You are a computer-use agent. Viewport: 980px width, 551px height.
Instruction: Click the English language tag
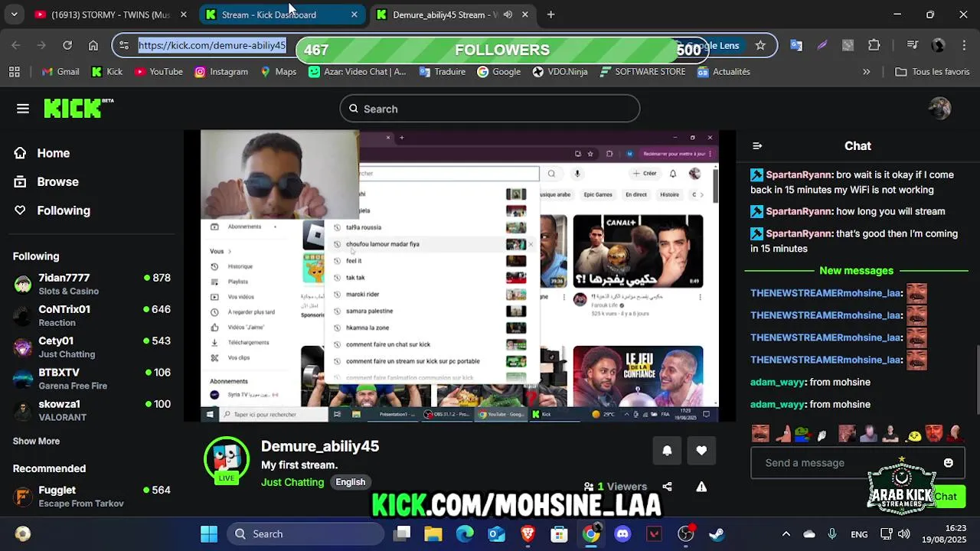pos(350,482)
